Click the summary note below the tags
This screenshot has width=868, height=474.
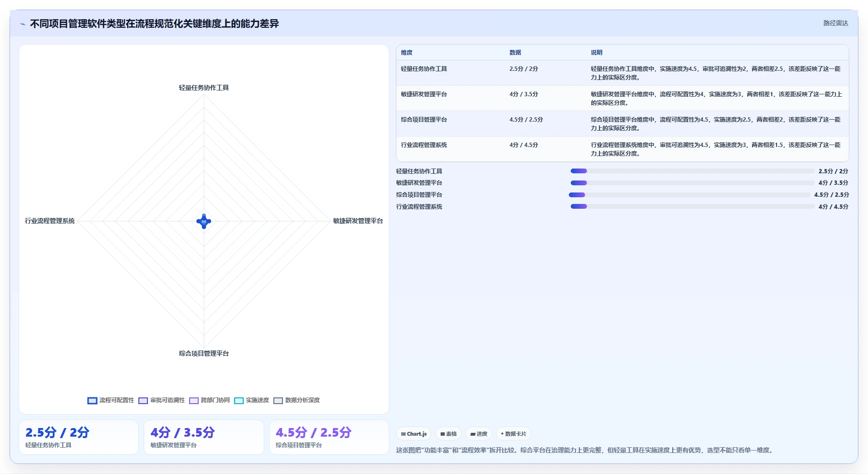click(585, 450)
